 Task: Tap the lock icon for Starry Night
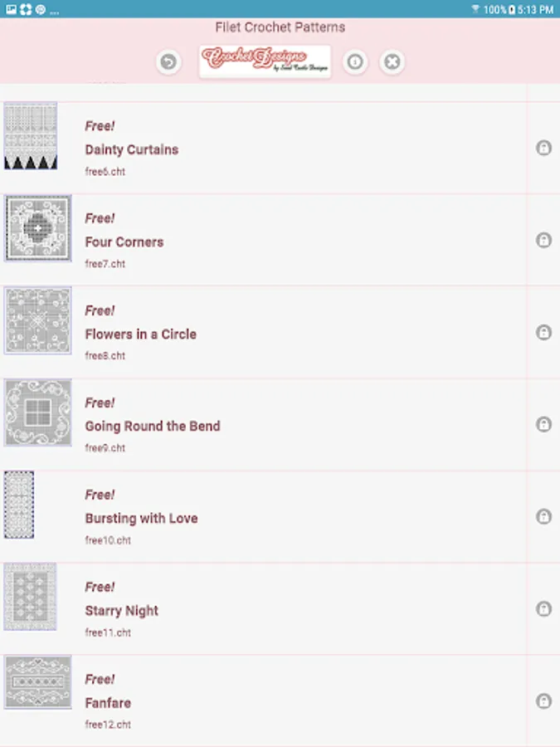tap(543, 609)
